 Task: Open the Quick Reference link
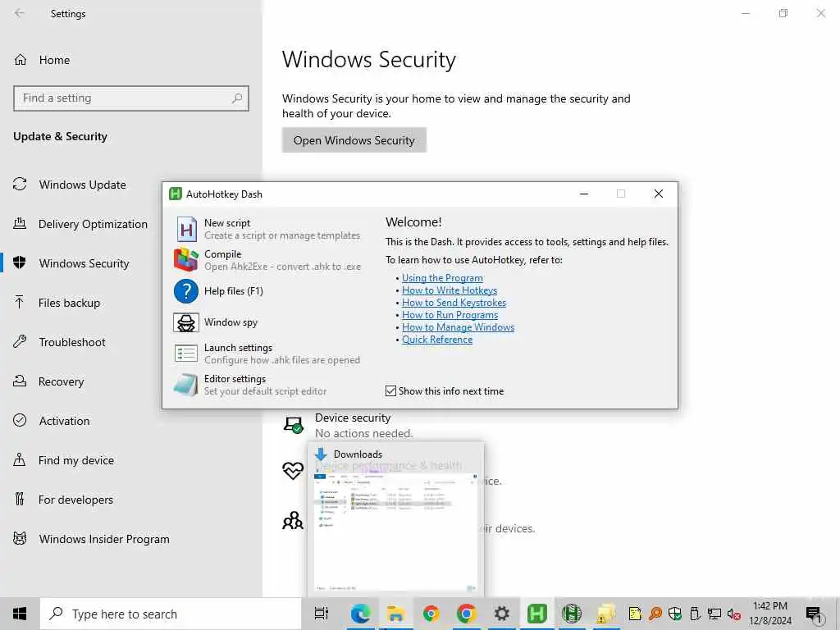[437, 340]
